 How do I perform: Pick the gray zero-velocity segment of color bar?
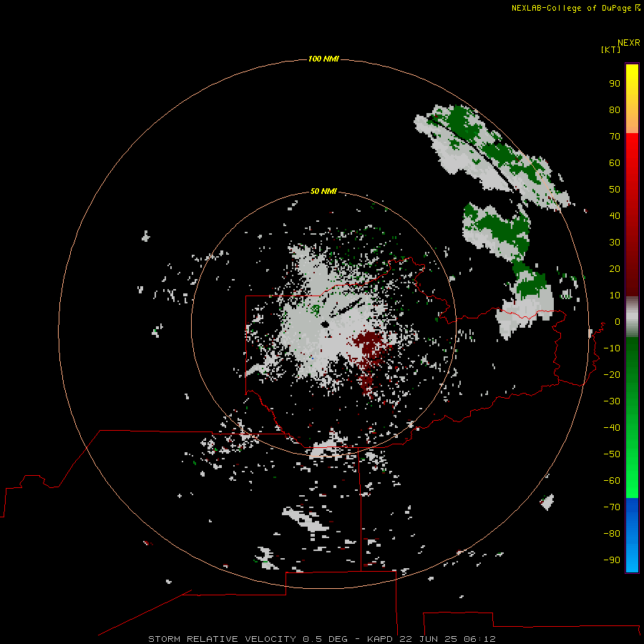(632, 317)
